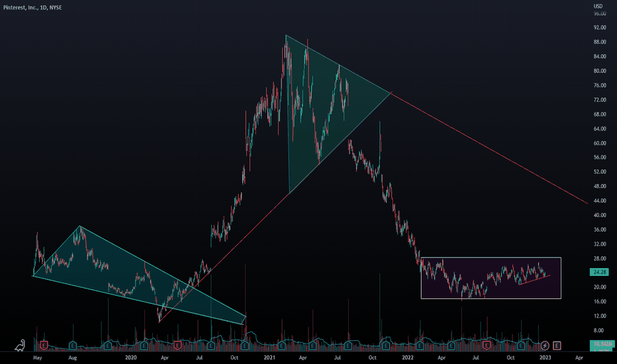Open the red earnings marker after Jul 2022
The image size is (617, 364).
click(487, 345)
